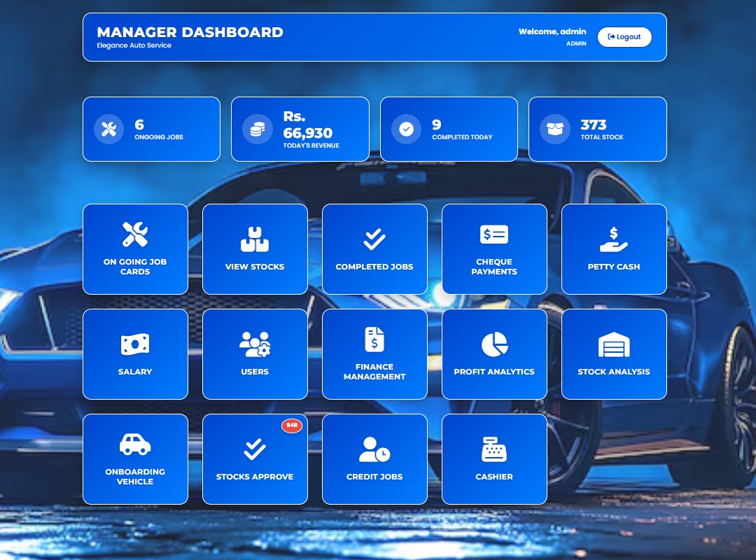Open the On Going Job Cards wrench icon

pyautogui.click(x=135, y=234)
